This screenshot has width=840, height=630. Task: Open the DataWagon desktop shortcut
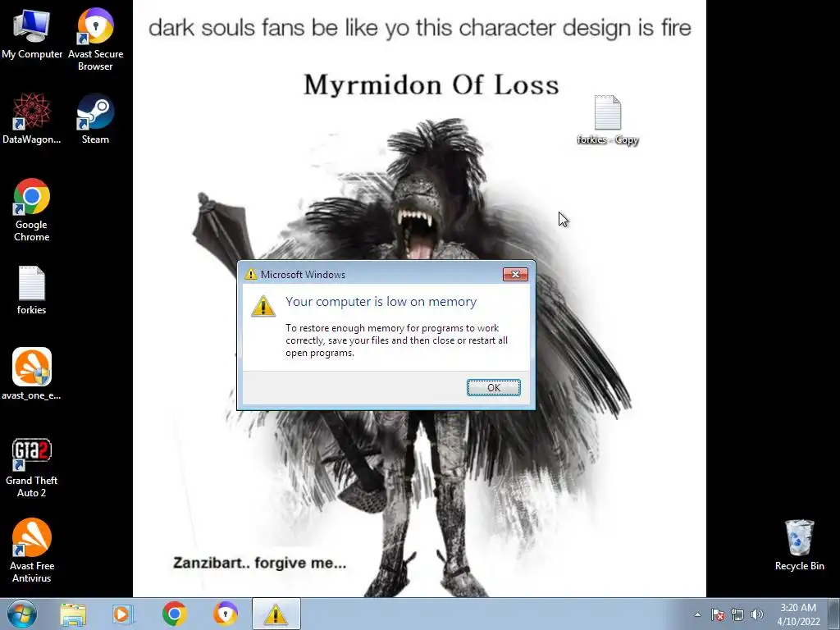(x=32, y=118)
